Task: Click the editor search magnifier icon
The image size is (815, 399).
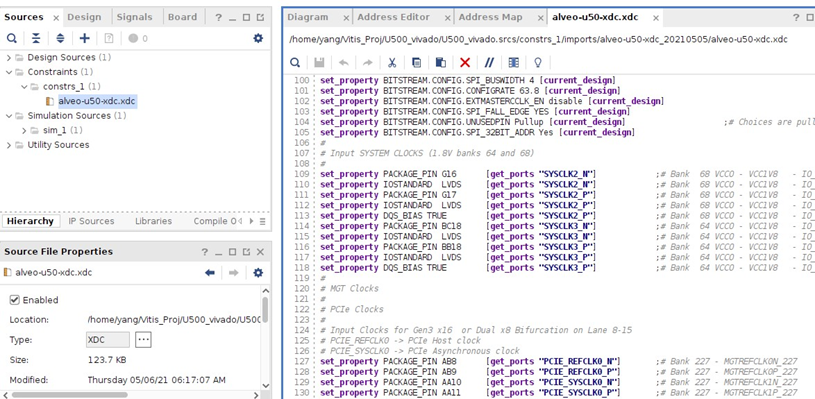Action: pyautogui.click(x=295, y=62)
